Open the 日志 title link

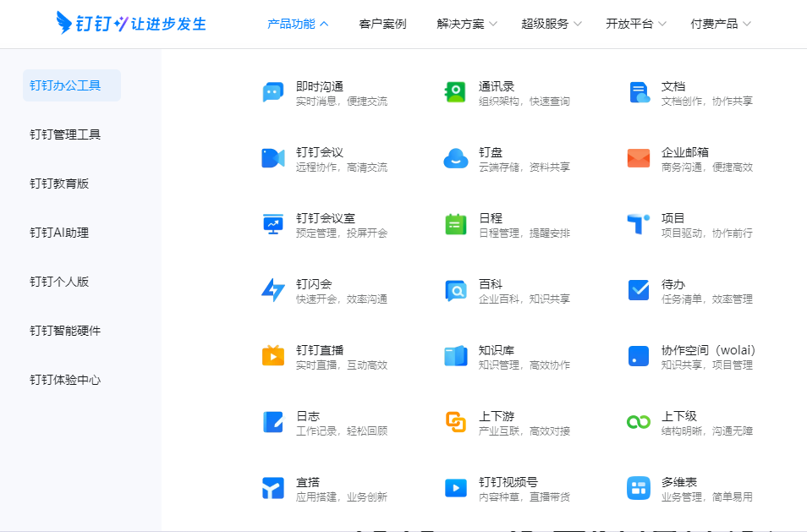pyautogui.click(x=308, y=416)
